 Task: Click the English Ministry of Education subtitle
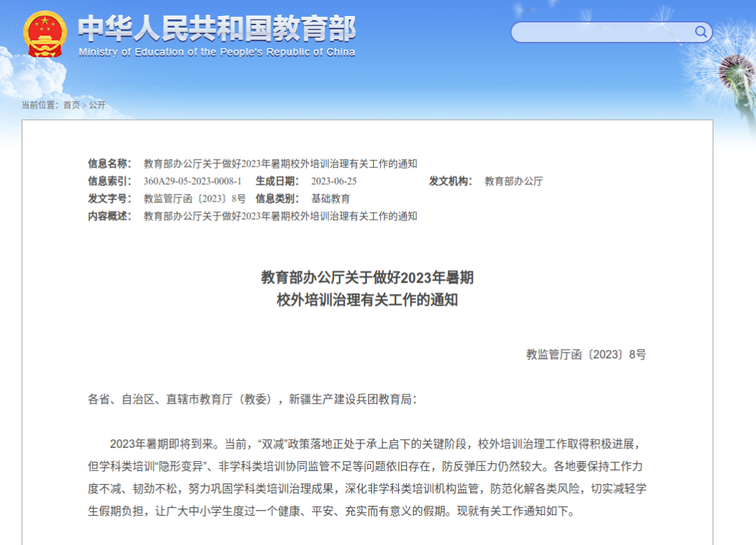pyautogui.click(x=216, y=52)
